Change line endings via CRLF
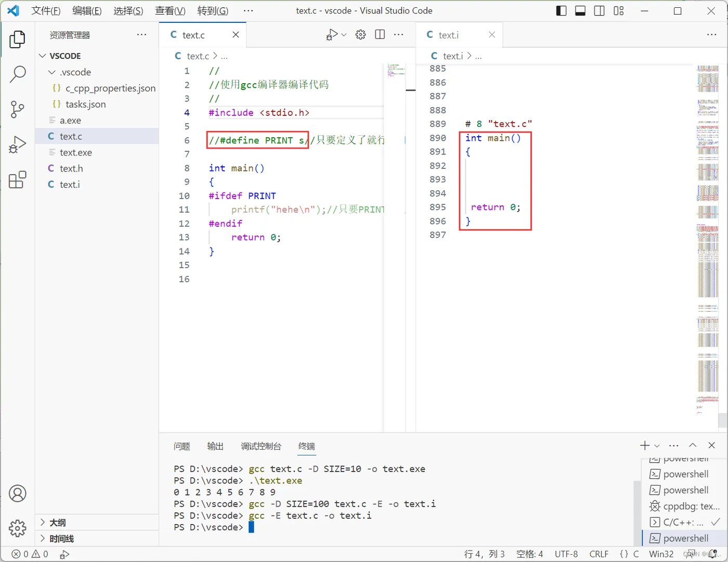Image resolution: width=728 pixels, height=562 pixels. pos(599,554)
